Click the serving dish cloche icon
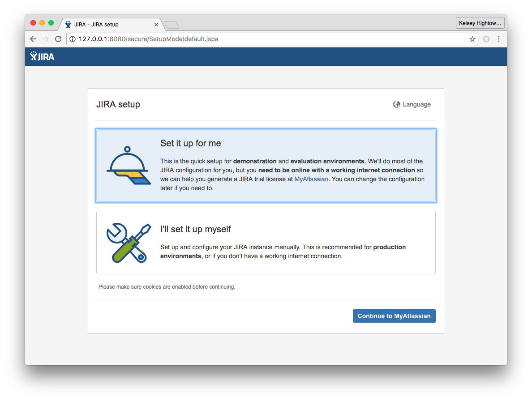 [x=129, y=166]
